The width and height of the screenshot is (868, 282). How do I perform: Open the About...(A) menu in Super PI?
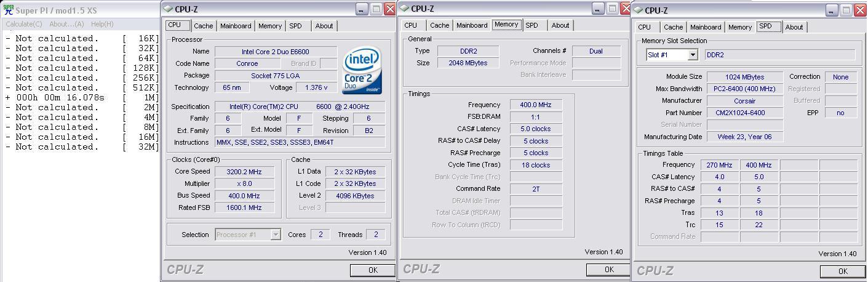point(66,24)
